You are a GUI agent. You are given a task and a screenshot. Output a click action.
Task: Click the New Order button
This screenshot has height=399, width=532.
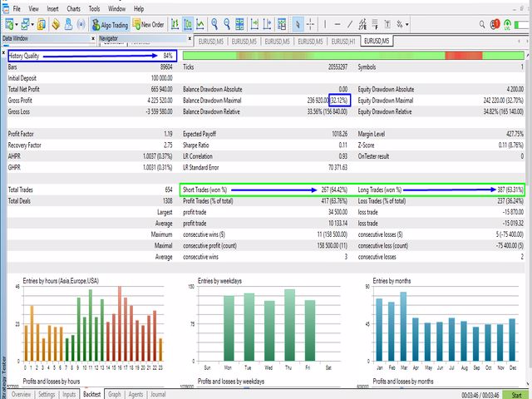click(147, 24)
